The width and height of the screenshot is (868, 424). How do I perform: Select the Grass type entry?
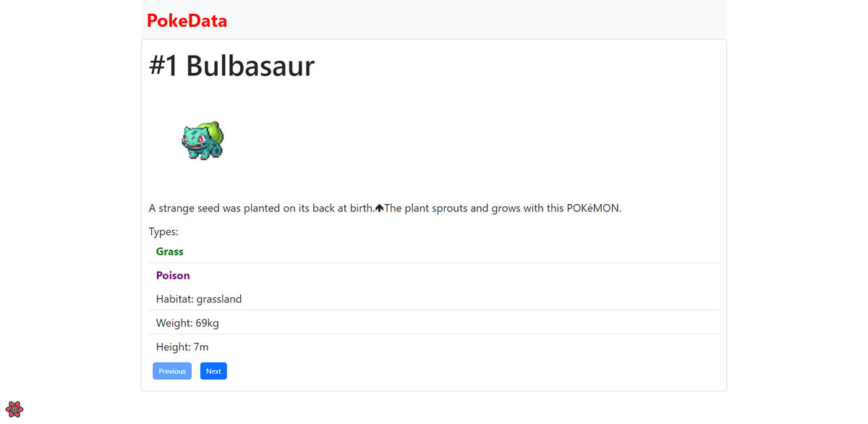[434, 251]
